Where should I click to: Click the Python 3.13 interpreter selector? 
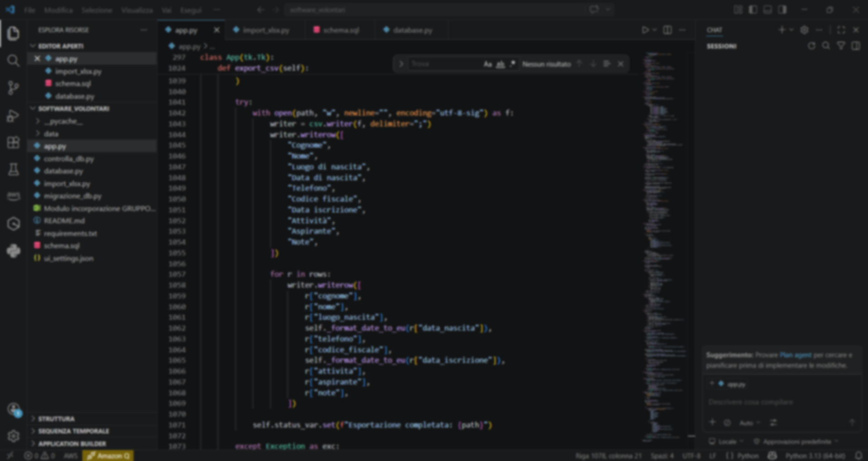click(815, 456)
